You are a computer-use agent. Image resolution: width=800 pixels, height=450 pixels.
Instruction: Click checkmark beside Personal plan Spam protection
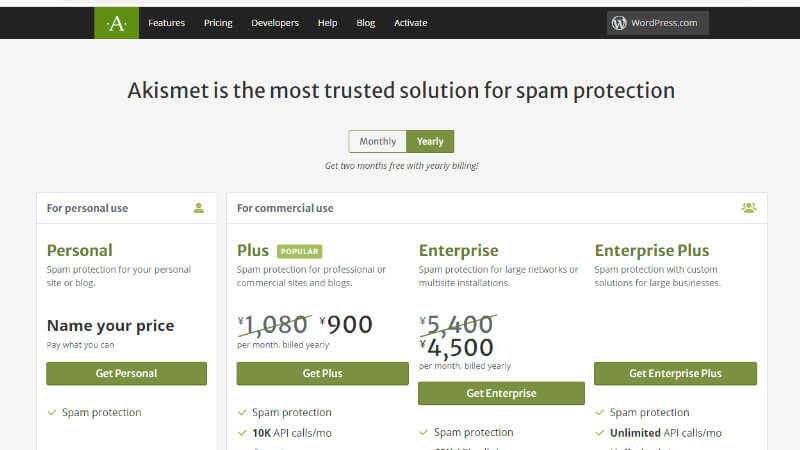tap(52, 412)
